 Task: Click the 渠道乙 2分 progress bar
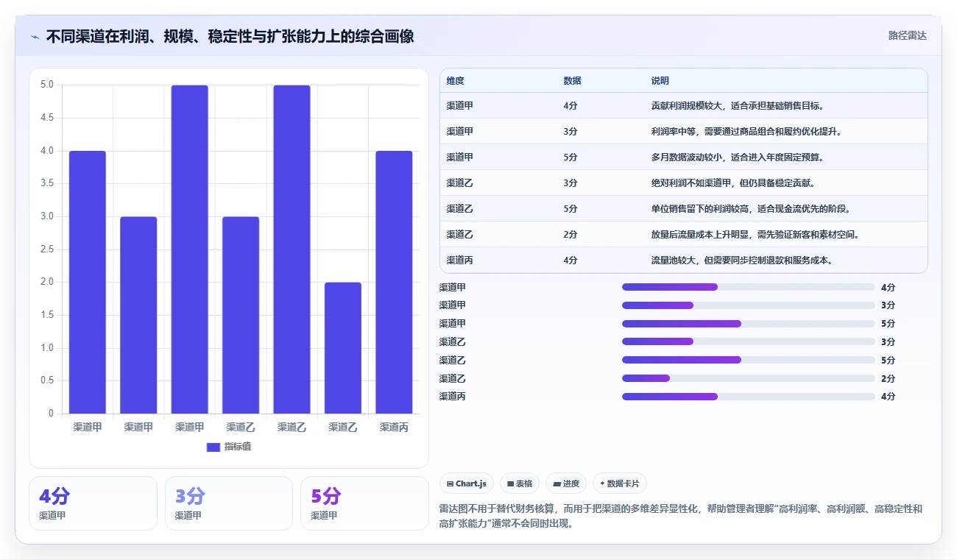click(x=749, y=378)
